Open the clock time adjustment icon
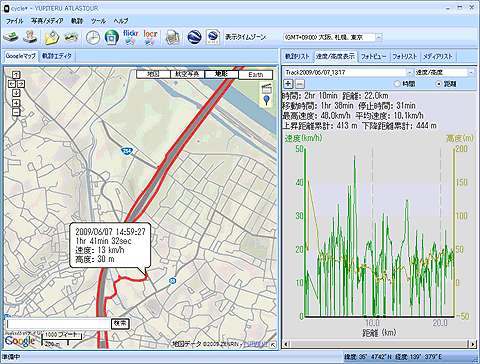The width and height of the screenshot is (480, 364). coord(93,37)
